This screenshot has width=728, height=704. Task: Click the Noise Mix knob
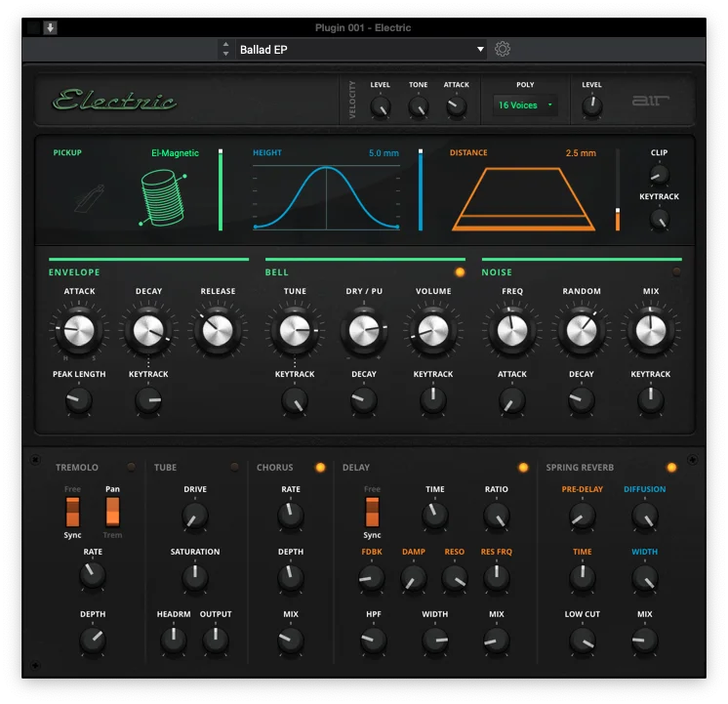[651, 330]
